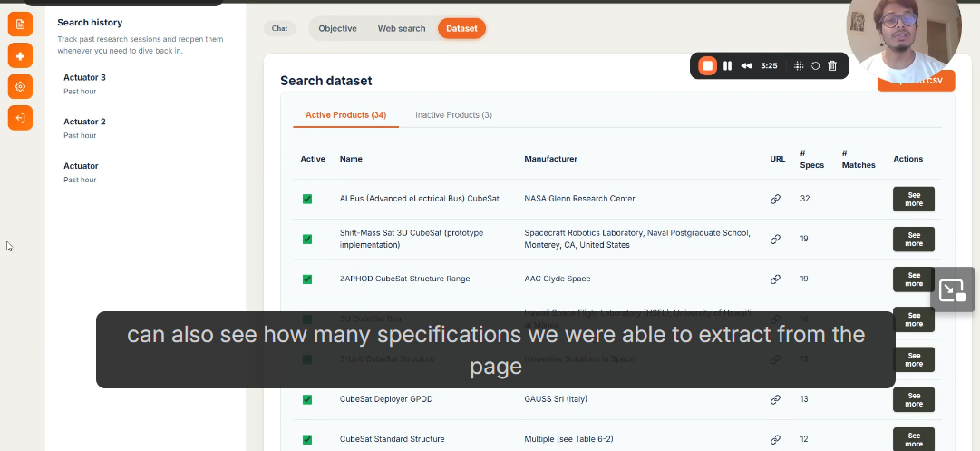Open URL link icon for CubeSat Deployer GPOD
980x451 pixels.
coord(775,399)
